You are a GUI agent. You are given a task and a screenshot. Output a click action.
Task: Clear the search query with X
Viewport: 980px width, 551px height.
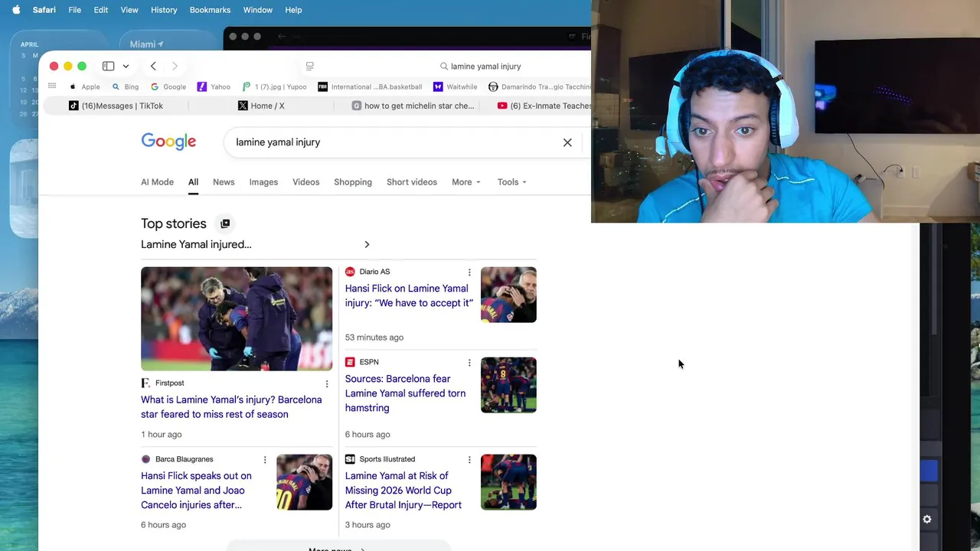[x=567, y=142]
